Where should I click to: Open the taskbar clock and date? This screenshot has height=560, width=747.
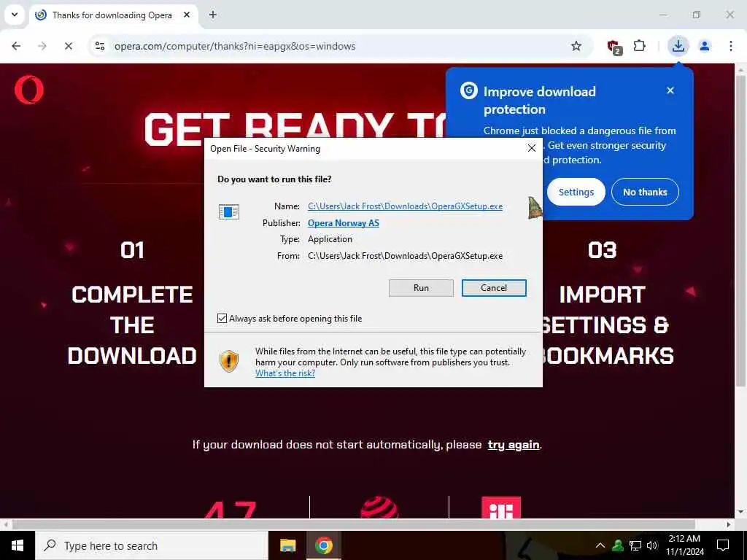(x=684, y=545)
